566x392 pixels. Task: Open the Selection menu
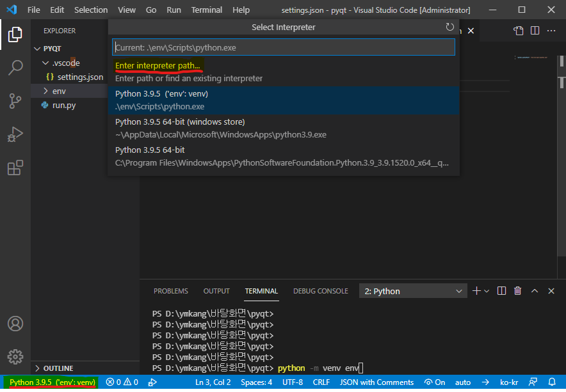tap(91, 10)
